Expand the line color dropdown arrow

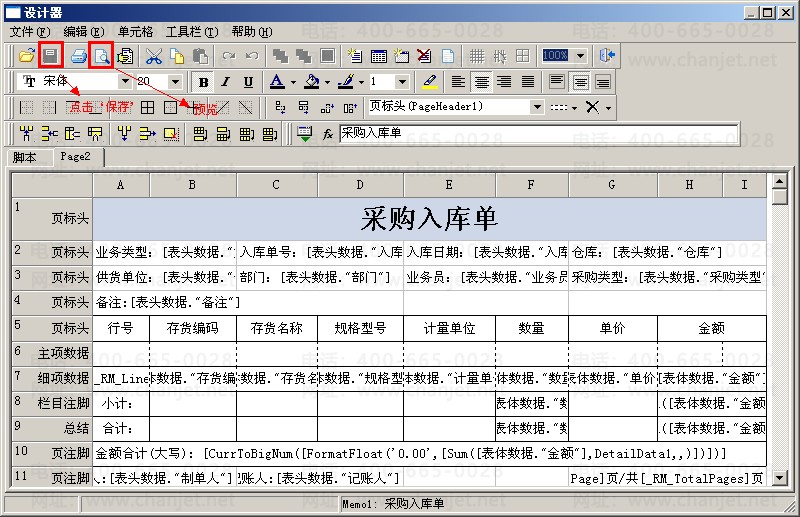click(x=361, y=82)
